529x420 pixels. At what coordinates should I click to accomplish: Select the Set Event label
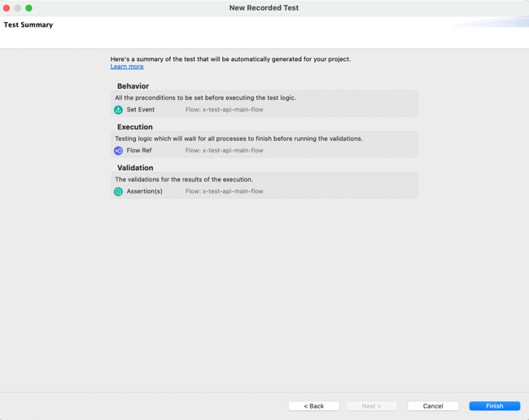tap(140, 110)
